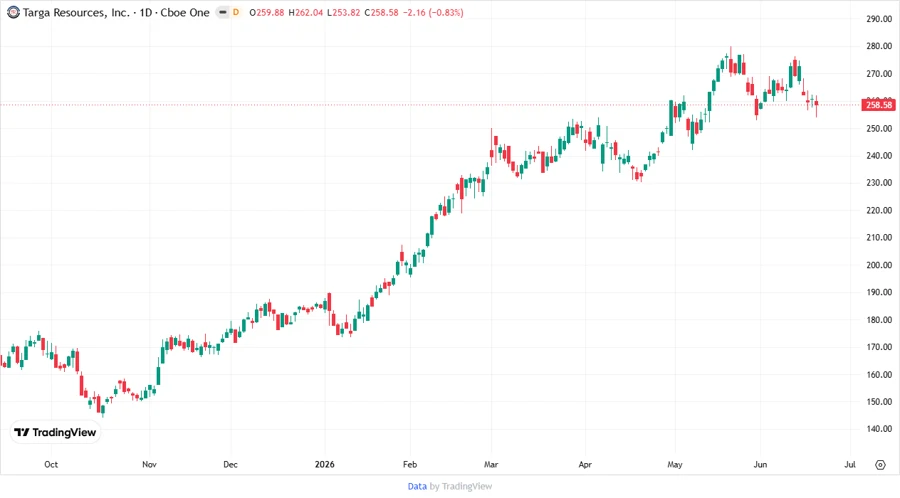The height and width of the screenshot is (498, 900).
Task: Click the 190.00 price axis label
Action: tap(879, 292)
